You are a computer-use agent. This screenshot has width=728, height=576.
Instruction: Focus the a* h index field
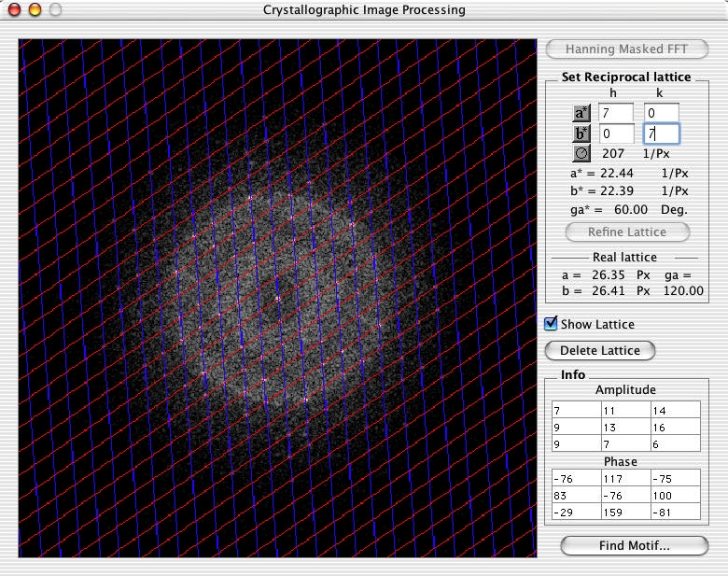click(x=616, y=113)
